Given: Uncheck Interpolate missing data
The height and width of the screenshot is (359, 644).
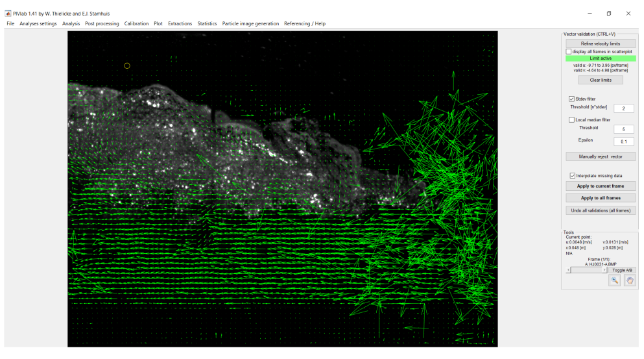Looking at the screenshot, I should tap(571, 175).
